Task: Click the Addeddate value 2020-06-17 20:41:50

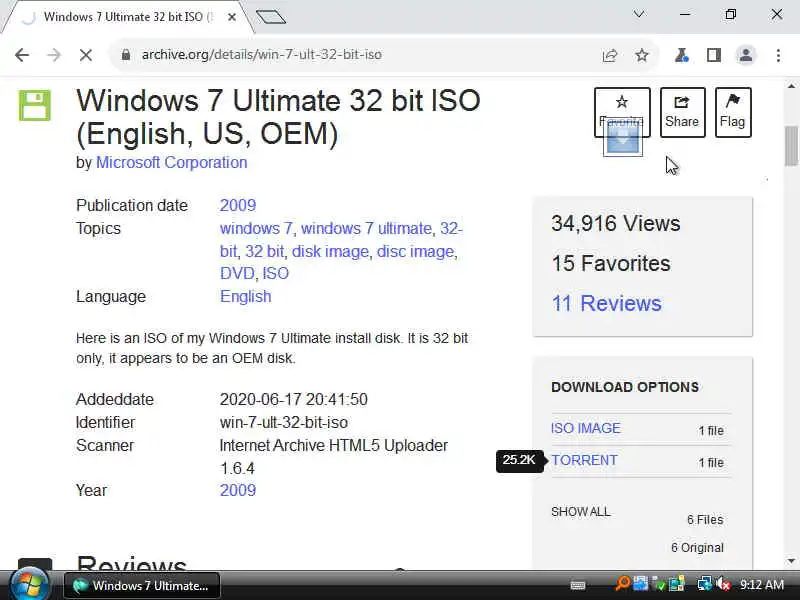Action: (293, 399)
